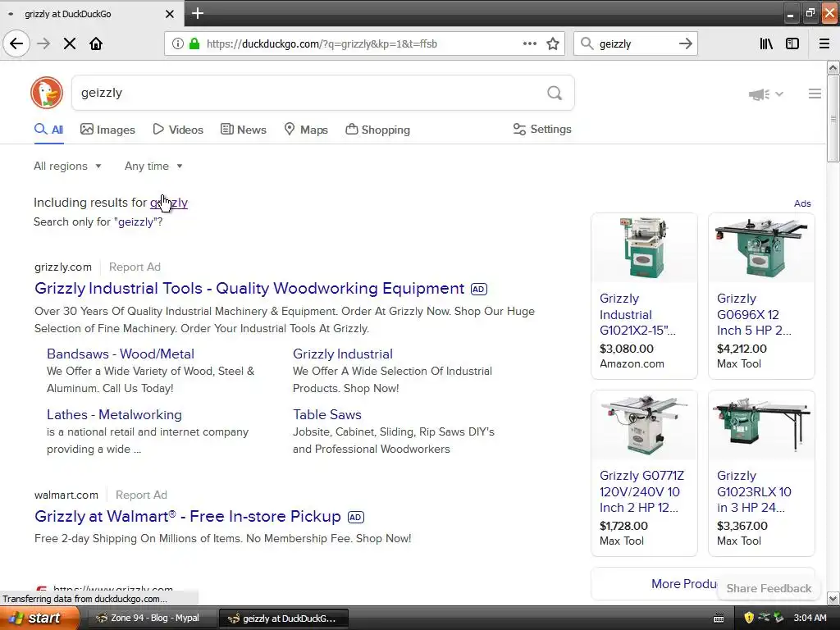The width and height of the screenshot is (840, 630).
Task: Switch to the News results tab
Action: [x=243, y=130]
